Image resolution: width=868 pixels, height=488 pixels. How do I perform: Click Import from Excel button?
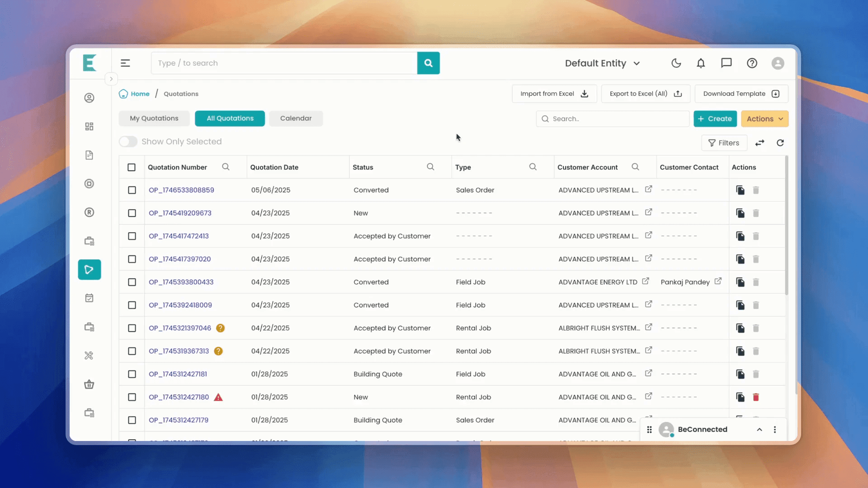pos(554,94)
